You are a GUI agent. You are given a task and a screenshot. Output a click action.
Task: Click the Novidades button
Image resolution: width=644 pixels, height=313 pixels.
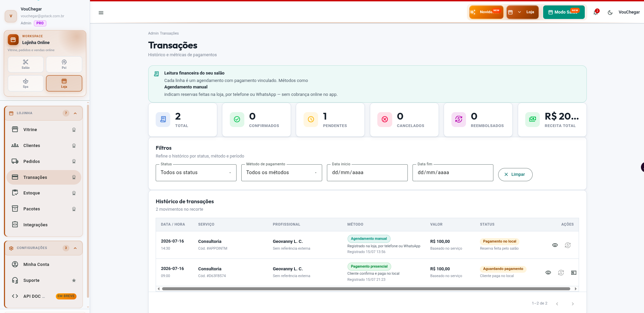[486, 12]
